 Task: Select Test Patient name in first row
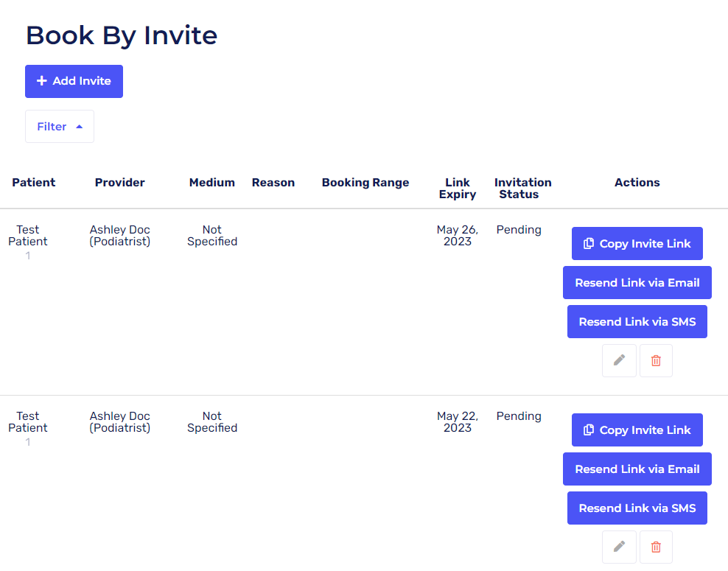pos(28,236)
